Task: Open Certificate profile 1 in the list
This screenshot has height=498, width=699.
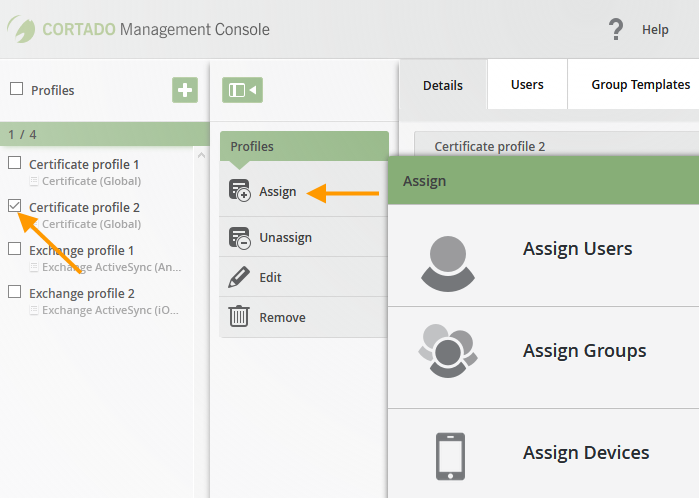Action: click(84, 165)
